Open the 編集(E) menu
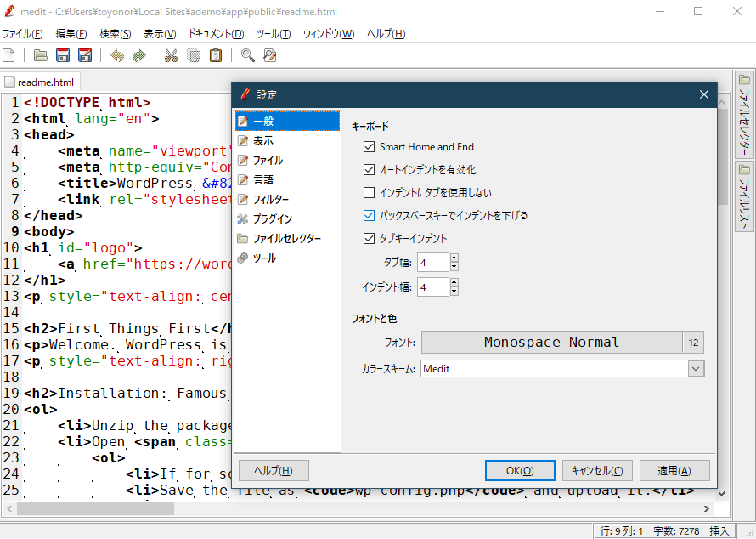The image size is (756, 539). click(71, 34)
